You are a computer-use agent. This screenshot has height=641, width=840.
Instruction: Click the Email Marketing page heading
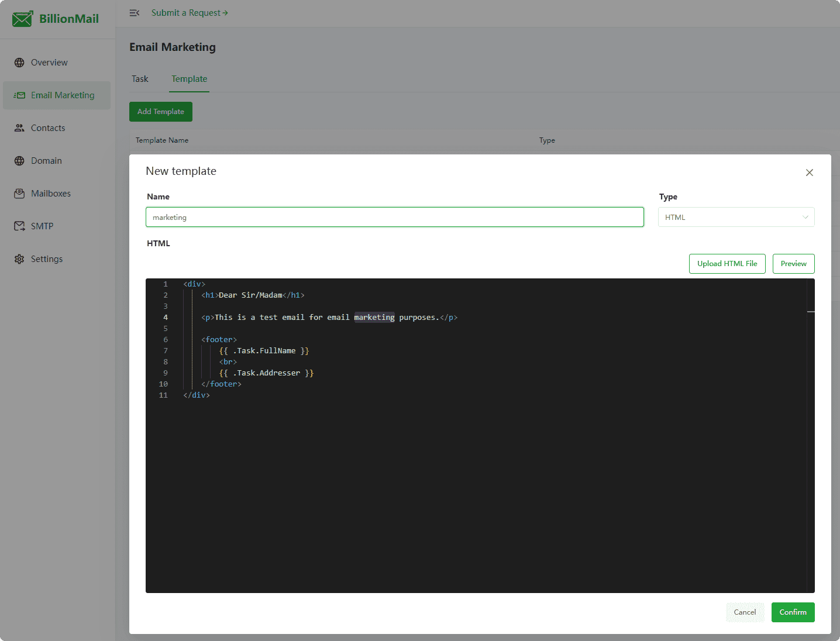173,47
